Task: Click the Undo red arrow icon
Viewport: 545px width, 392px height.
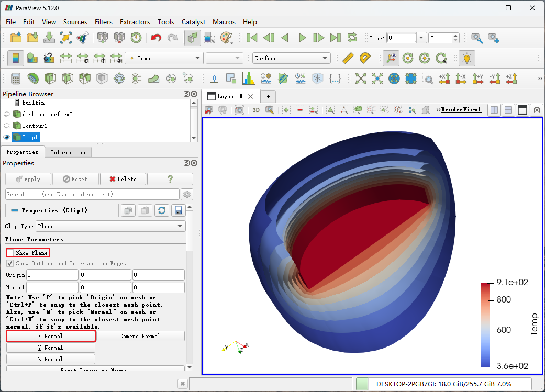Action: [156, 38]
